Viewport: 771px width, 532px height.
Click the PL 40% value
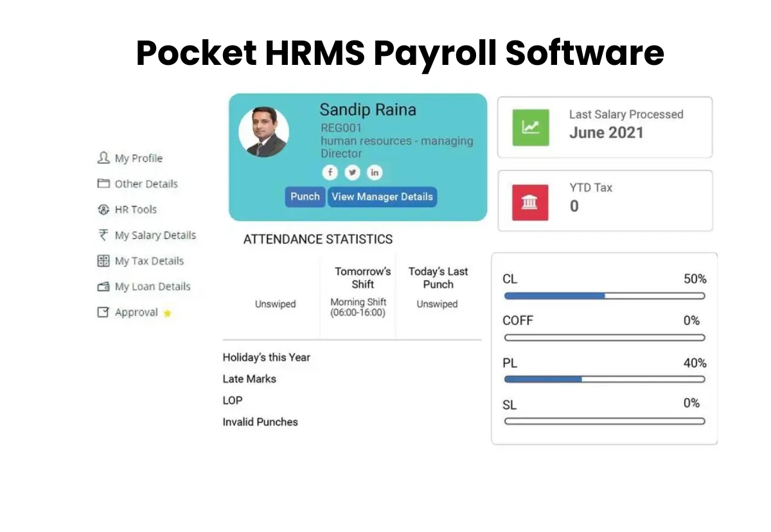pyautogui.click(x=695, y=363)
